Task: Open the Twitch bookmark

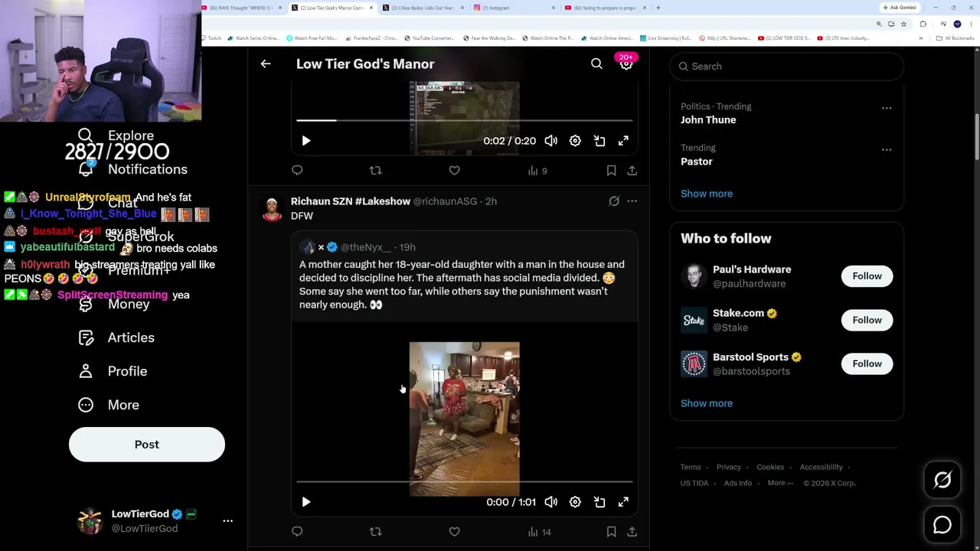Action: (x=211, y=38)
